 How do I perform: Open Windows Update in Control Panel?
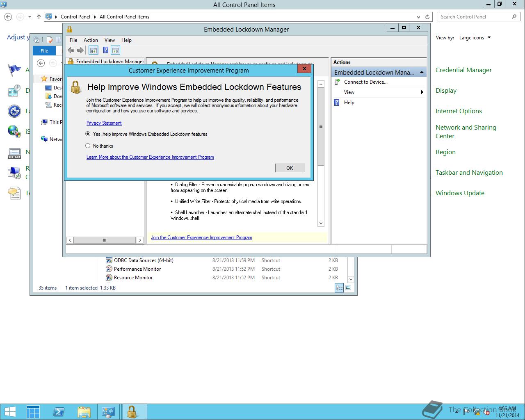(460, 193)
